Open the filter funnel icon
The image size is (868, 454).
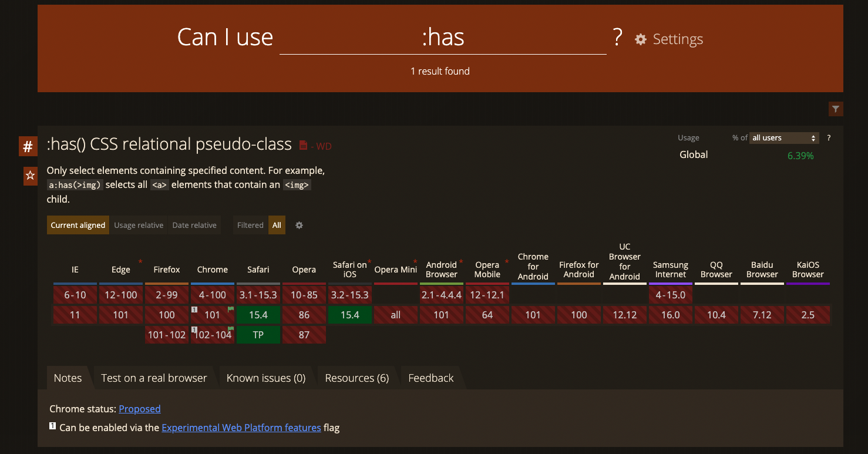pos(836,109)
